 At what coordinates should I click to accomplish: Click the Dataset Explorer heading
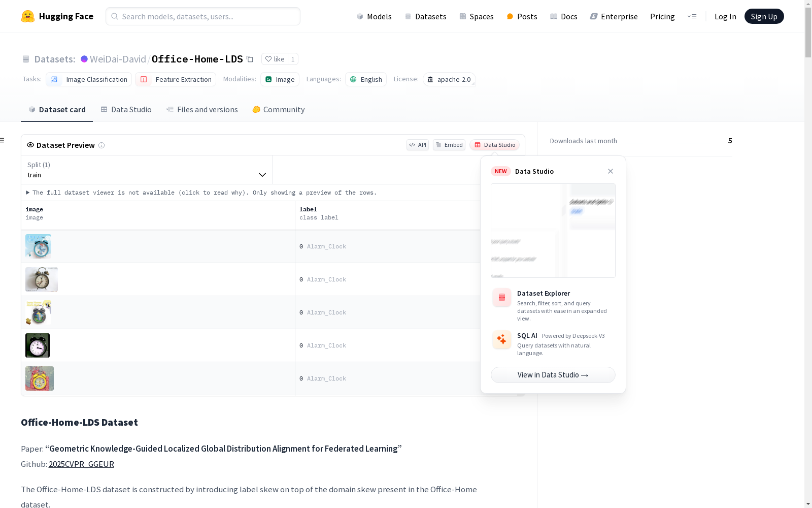tap(544, 293)
